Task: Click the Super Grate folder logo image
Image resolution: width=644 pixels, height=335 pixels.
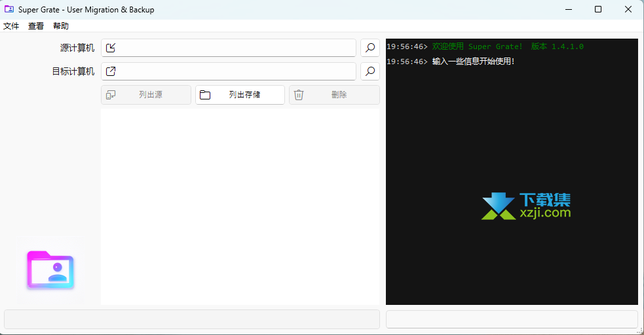Action: pyautogui.click(x=50, y=270)
